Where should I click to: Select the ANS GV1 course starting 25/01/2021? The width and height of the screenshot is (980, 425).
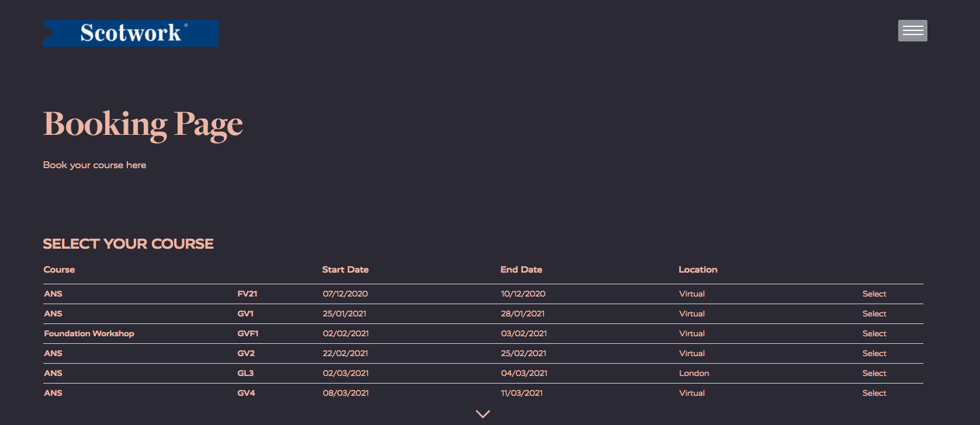874,313
